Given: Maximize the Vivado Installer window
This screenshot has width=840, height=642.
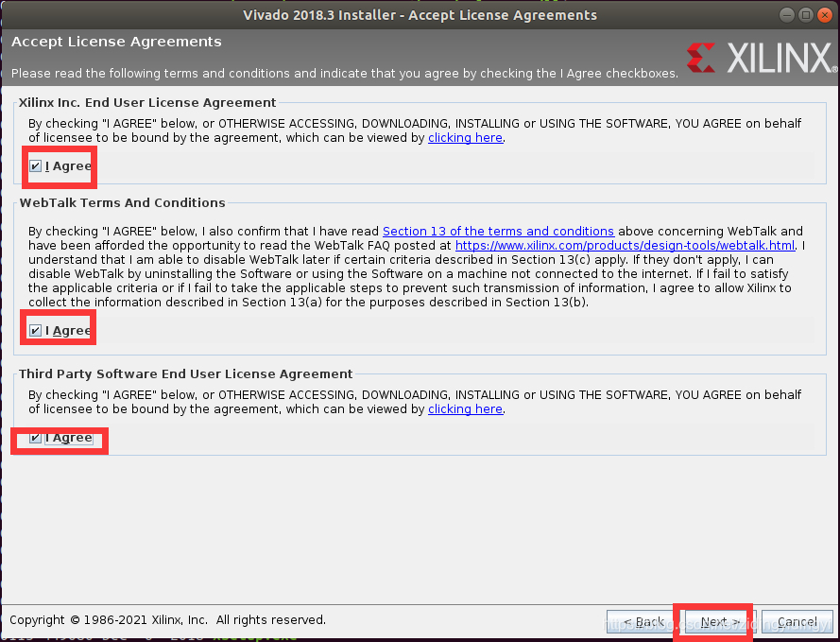Looking at the screenshot, I should (x=806, y=15).
